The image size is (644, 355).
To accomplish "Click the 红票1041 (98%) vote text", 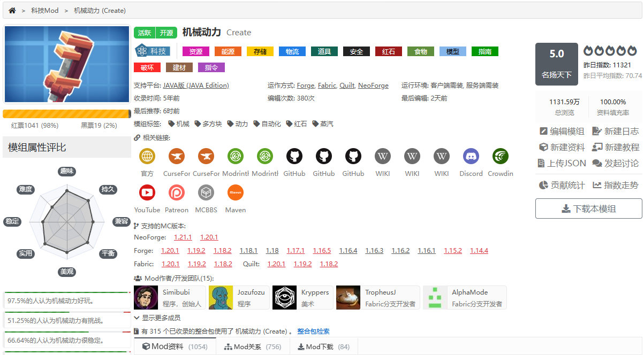I will coord(35,126).
